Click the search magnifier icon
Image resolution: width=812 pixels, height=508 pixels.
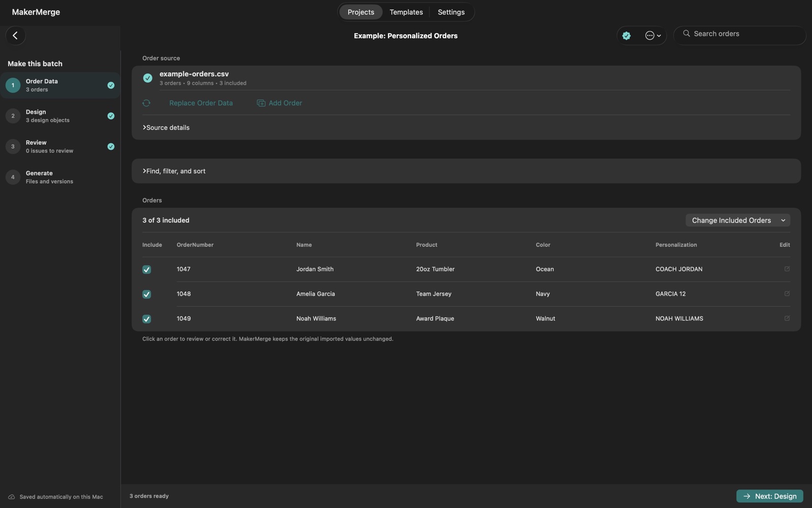click(x=686, y=34)
